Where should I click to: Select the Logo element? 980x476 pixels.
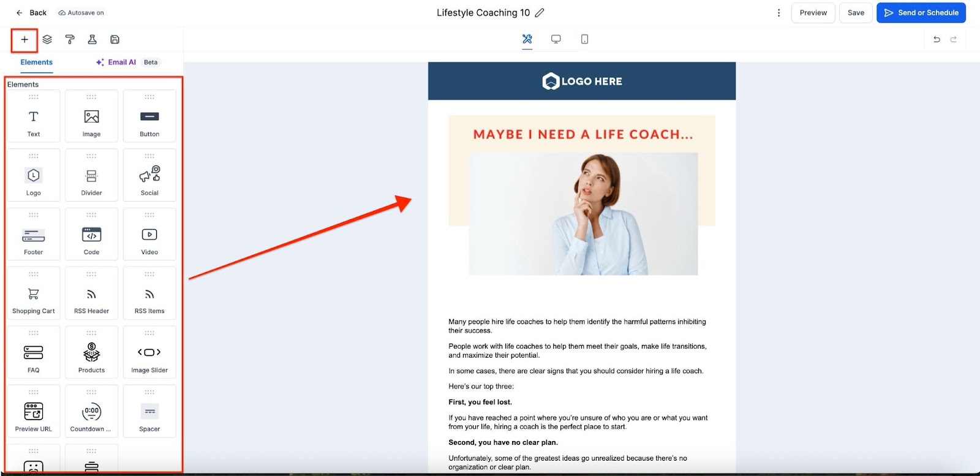(34, 175)
